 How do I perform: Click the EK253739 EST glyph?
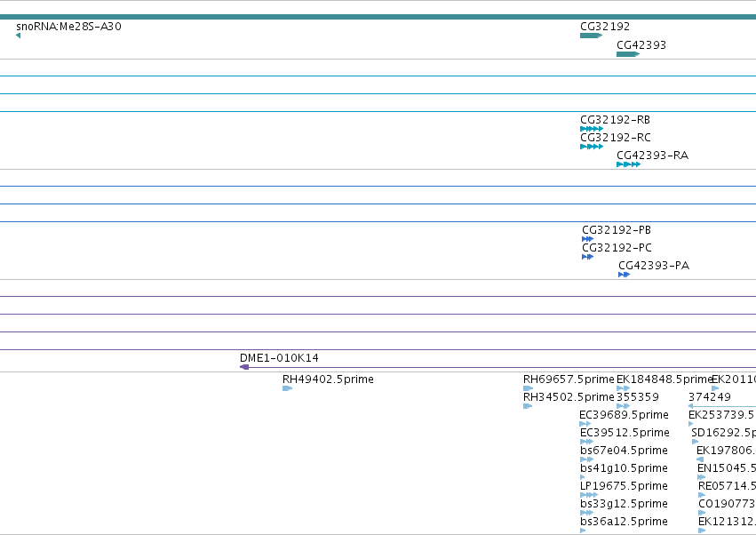[690, 424]
